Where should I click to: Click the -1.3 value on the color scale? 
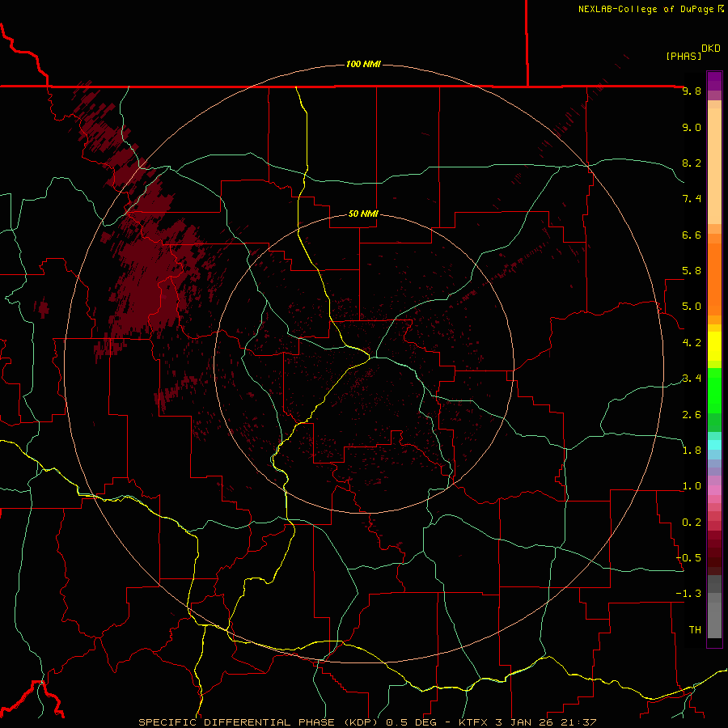coord(688,594)
